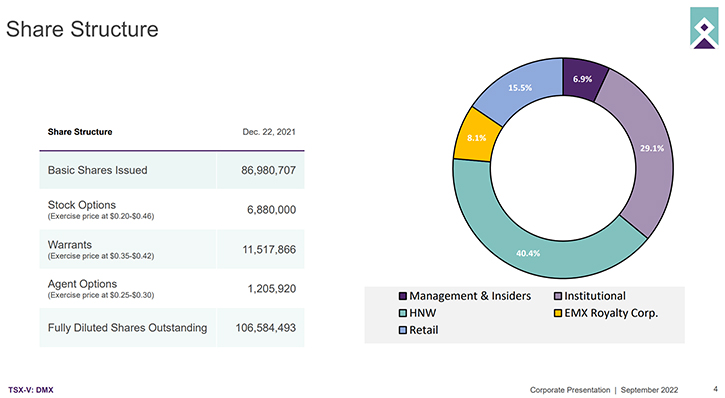Select the Institutional legend color square

[x=558, y=296]
